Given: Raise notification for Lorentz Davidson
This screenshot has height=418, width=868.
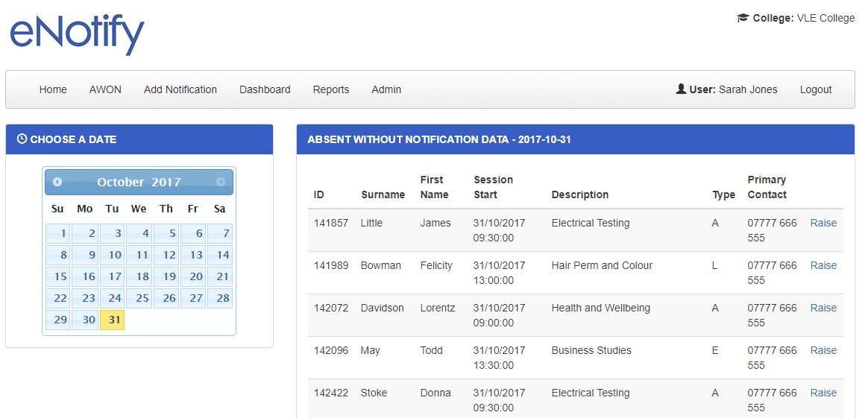Looking at the screenshot, I should point(824,308).
